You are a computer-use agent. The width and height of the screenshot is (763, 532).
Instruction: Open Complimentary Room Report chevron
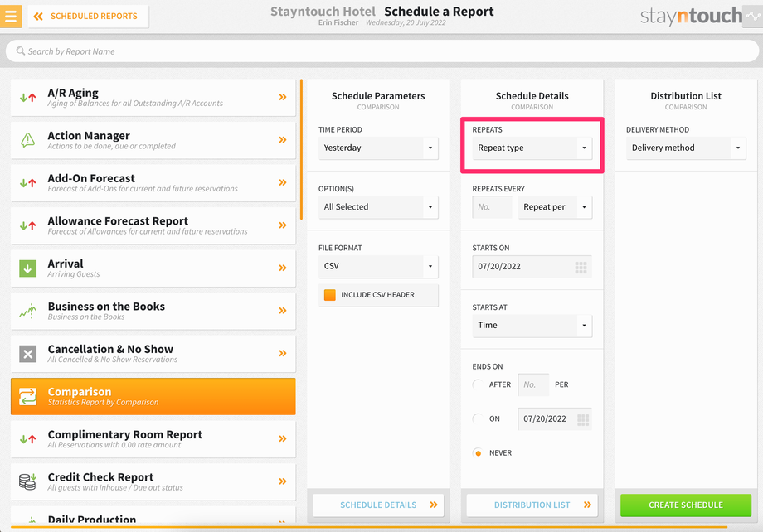(x=283, y=438)
